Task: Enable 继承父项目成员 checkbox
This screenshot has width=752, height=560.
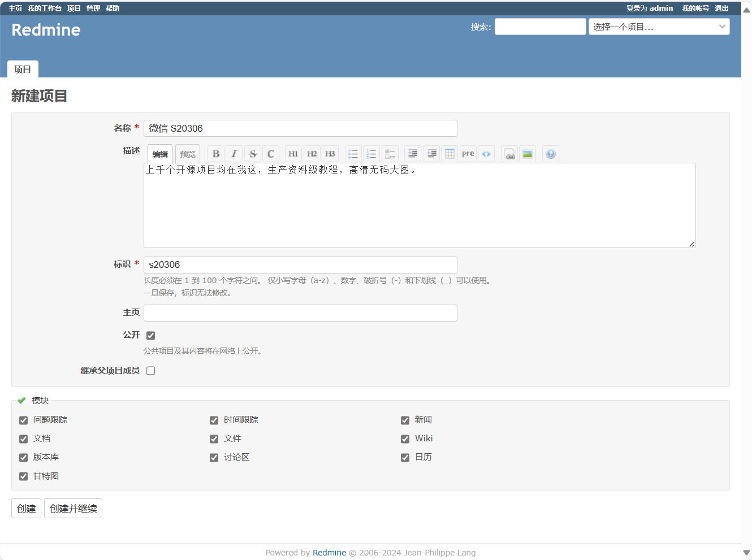Action: (x=151, y=371)
